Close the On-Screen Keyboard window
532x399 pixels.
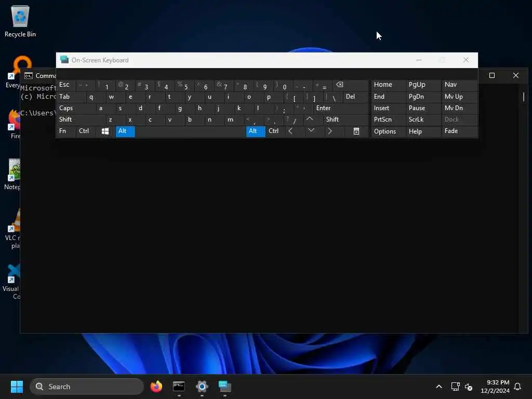point(466,60)
